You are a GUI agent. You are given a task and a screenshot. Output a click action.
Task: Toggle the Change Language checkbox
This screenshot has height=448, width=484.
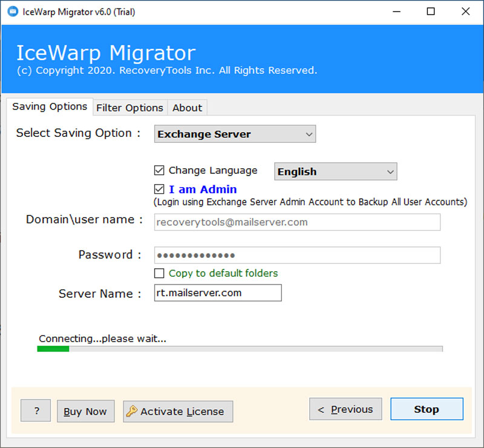click(159, 170)
